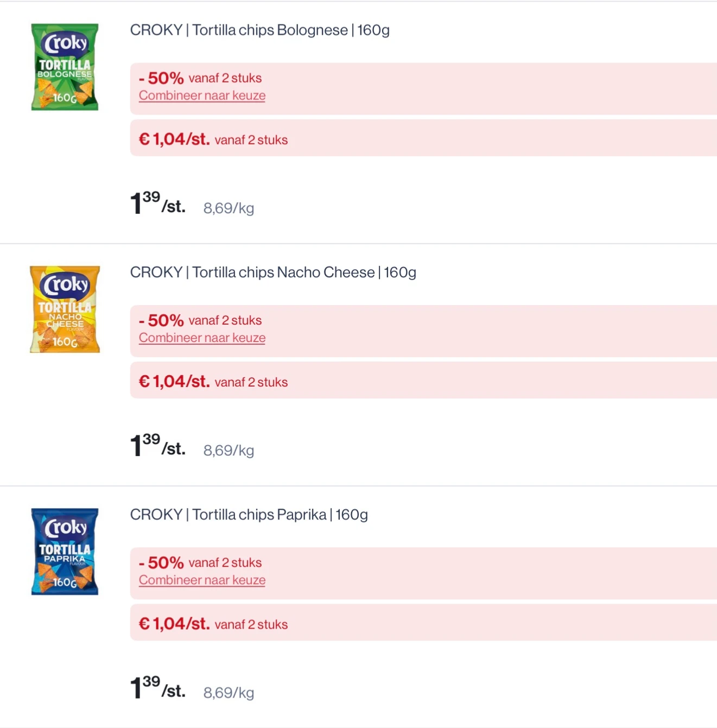Click the 1.39/st. price of Paprika chips
The width and height of the screenshot is (717, 728).
pos(156,688)
